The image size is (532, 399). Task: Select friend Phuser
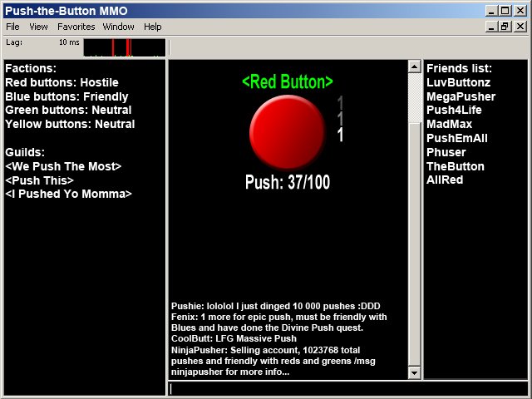(x=446, y=152)
